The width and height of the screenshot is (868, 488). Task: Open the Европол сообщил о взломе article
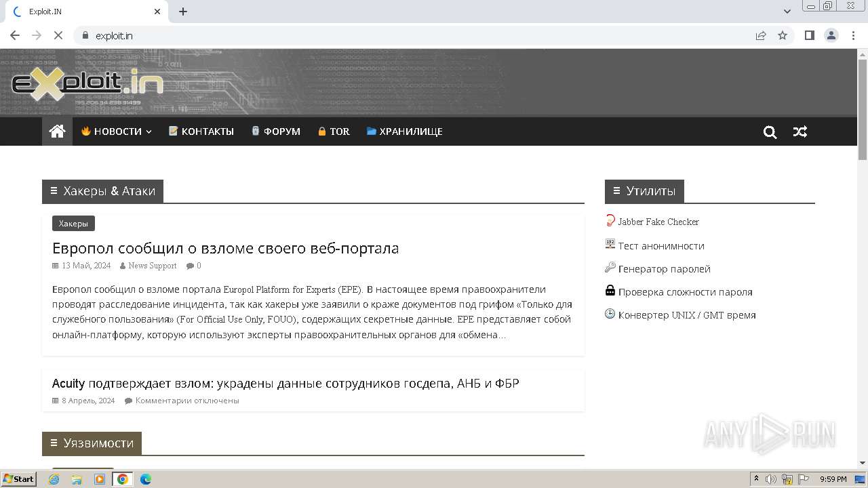tap(225, 248)
